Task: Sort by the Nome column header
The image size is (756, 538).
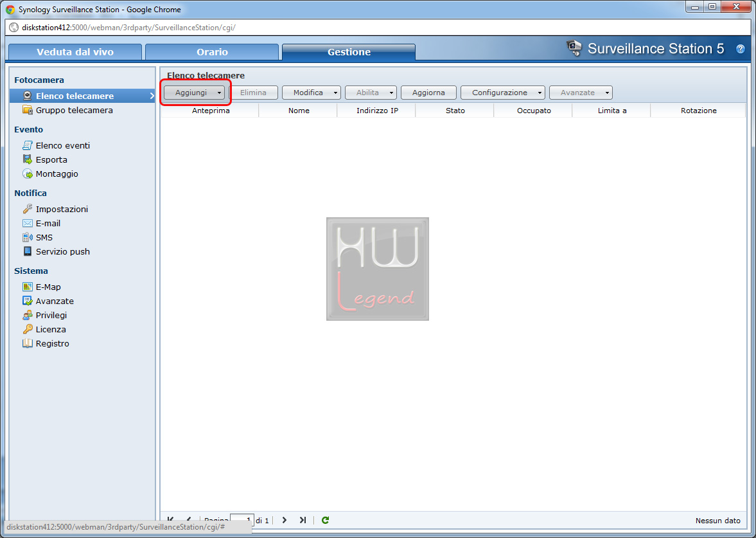Action: pyautogui.click(x=299, y=111)
